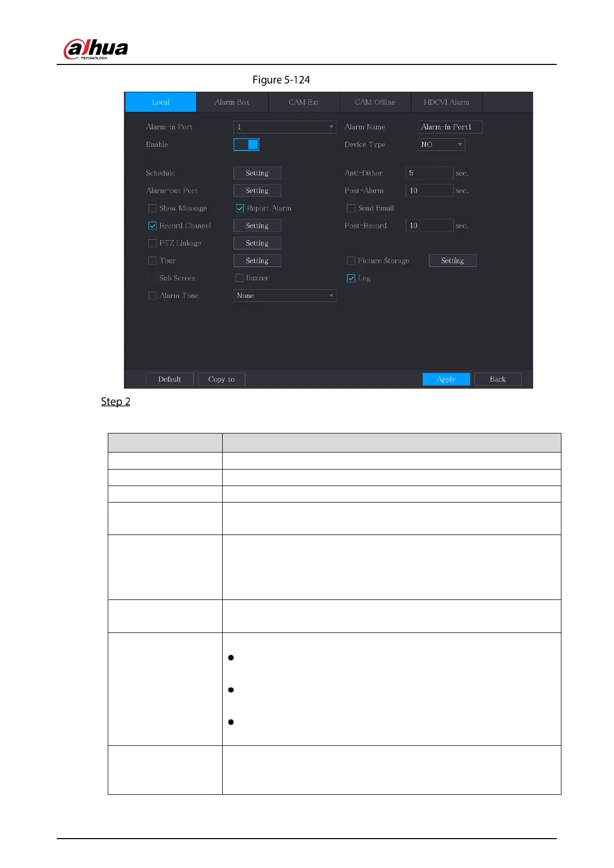
Task: Open the Device Type dropdown
Action: pyautogui.click(x=441, y=144)
